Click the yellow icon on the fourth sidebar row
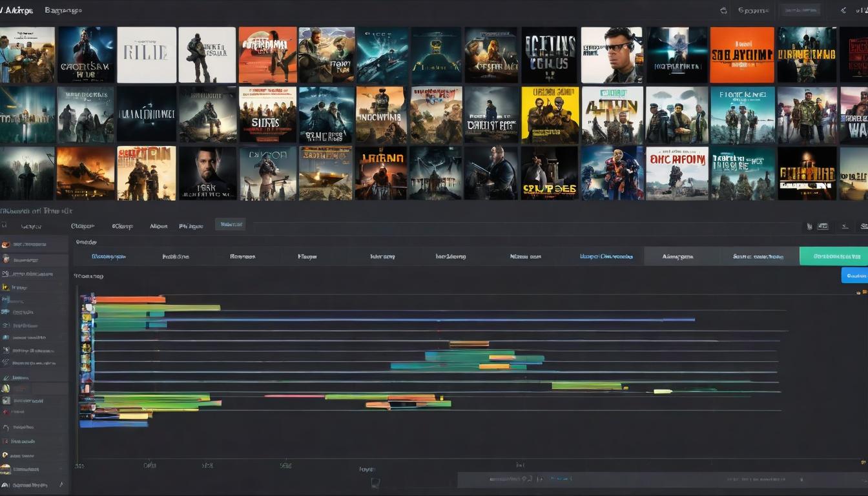868x496 pixels. pyautogui.click(x=6, y=287)
